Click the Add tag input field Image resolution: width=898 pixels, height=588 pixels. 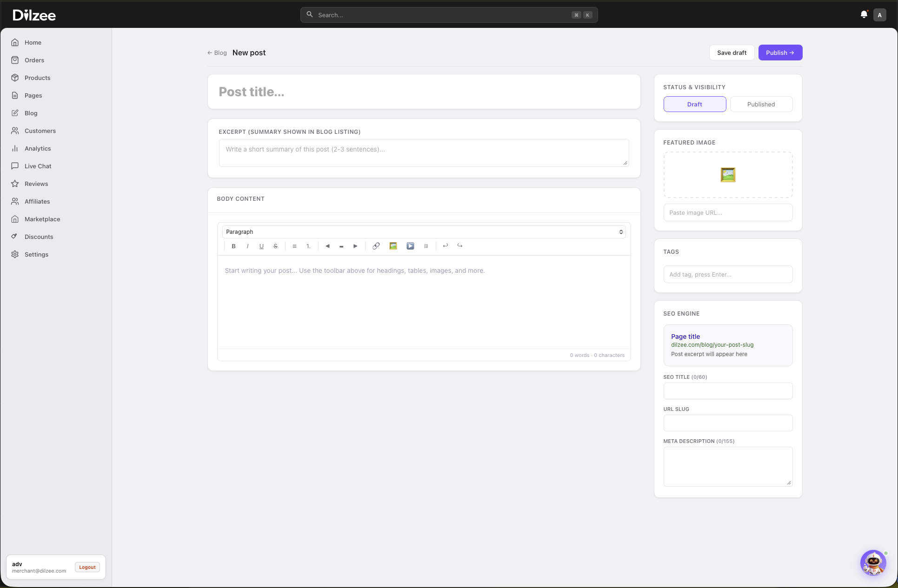pyautogui.click(x=728, y=274)
